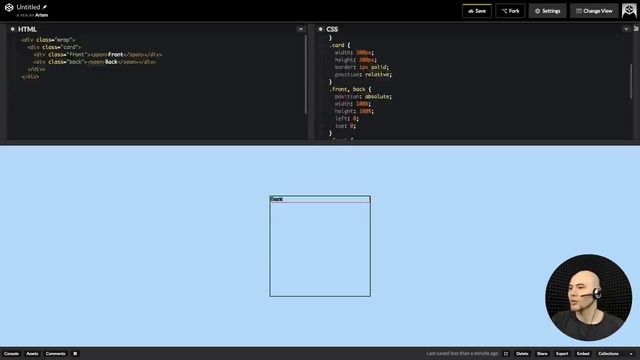640x360 pixels.
Task: Open the Assets panel
Action: (x=32, y=353)
